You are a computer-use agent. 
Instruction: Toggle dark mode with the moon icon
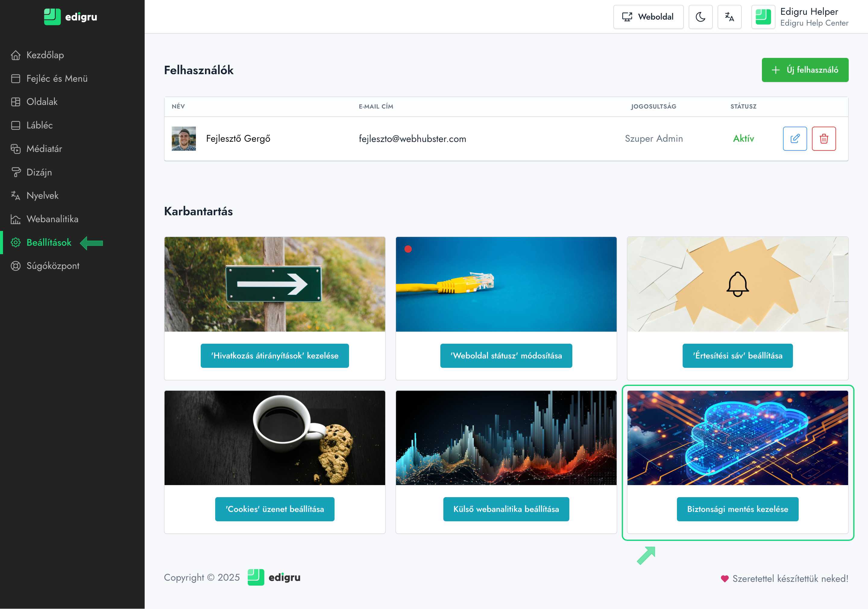[700, 17]
